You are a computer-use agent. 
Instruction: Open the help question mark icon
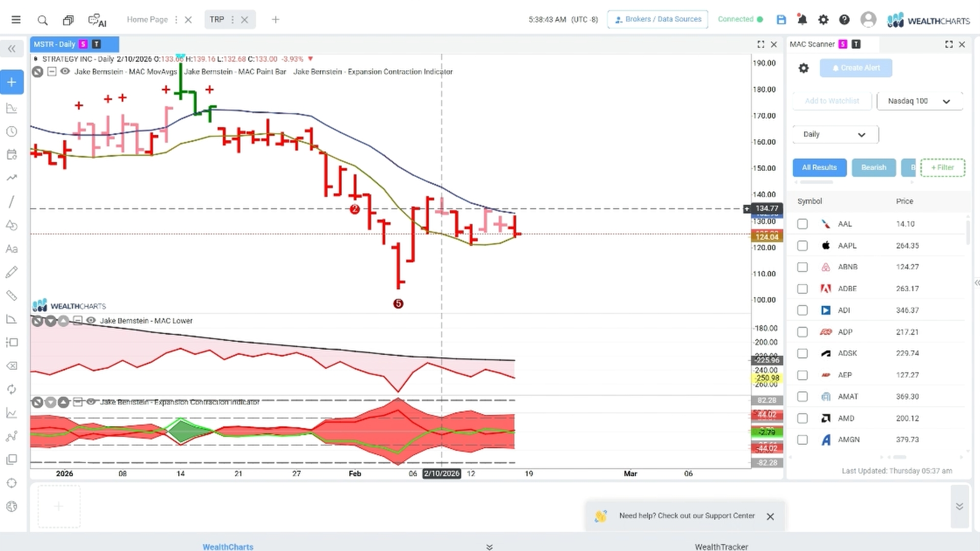[x=844, y=19]
